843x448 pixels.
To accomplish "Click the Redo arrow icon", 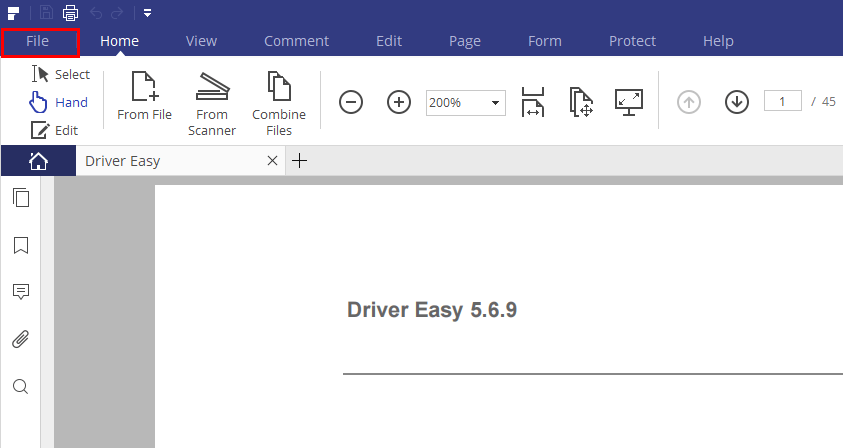I will point(117,13).
